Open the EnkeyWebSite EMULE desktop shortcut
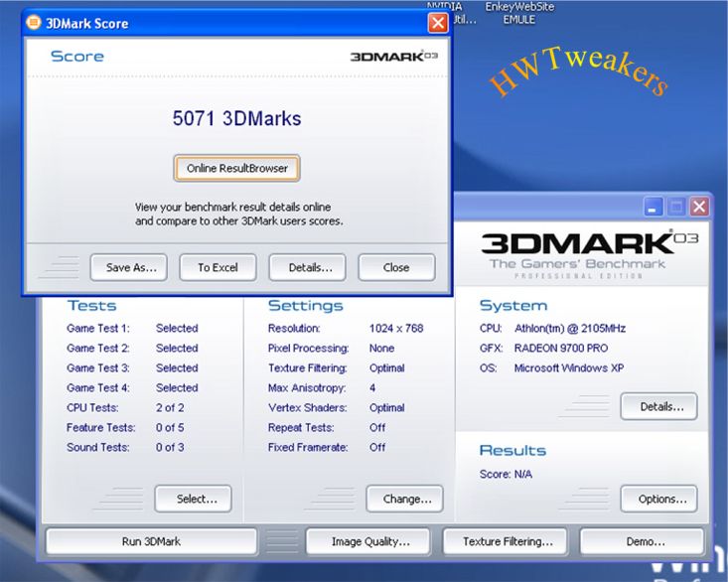 [519, 13]
